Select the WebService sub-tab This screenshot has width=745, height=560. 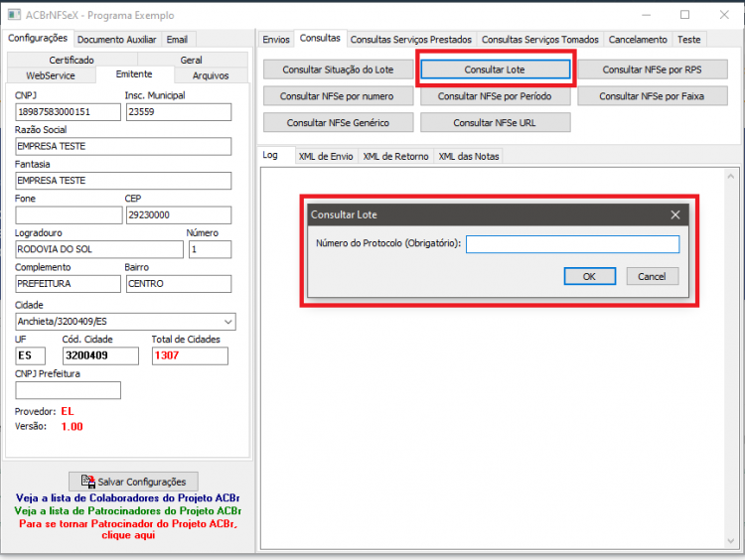(x=51, y=75)
